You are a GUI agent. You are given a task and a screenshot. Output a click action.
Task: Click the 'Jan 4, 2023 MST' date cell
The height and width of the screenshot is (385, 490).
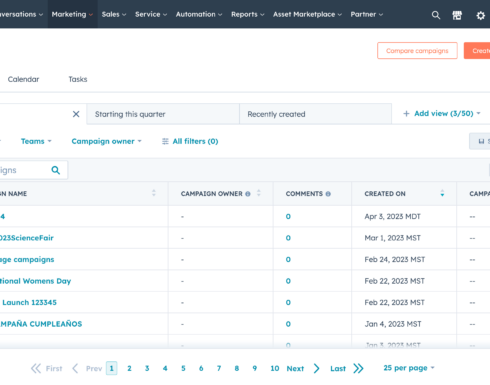pyautogui.click(x=393, y=324)
